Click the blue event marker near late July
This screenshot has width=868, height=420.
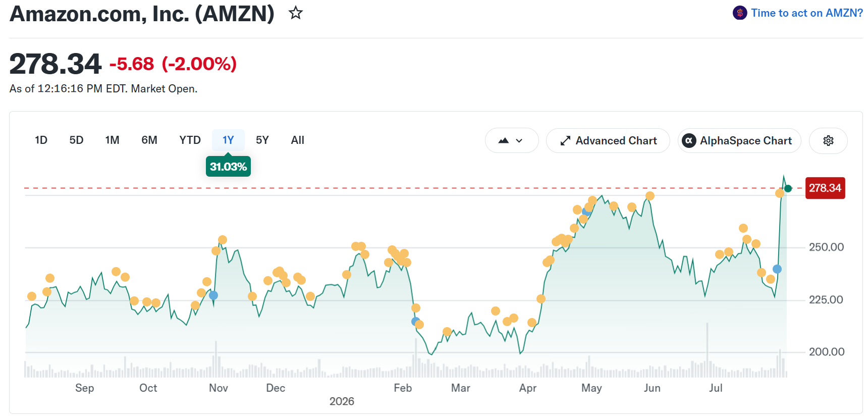[777, 269]
